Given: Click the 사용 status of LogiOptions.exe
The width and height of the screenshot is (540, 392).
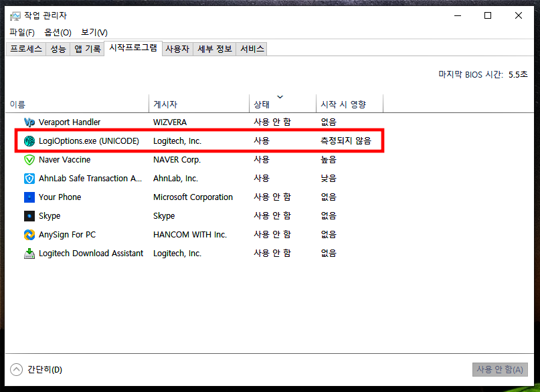Looking at the screenshot, I should 262,141.
